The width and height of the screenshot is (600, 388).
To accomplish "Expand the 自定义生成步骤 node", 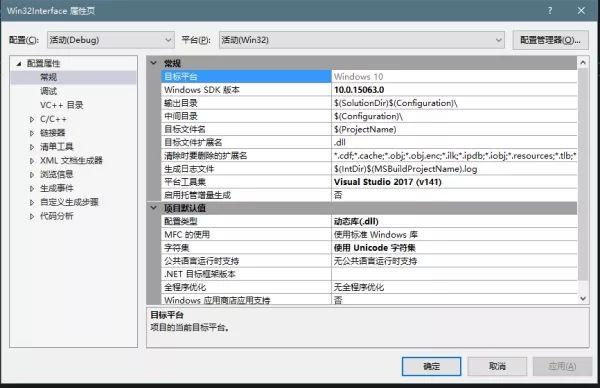I will (32, 202).
